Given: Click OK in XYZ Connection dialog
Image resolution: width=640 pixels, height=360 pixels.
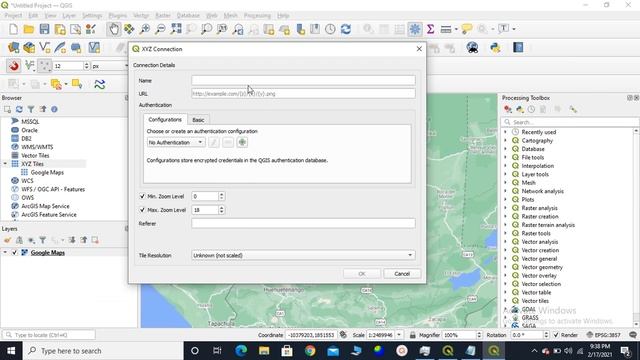Looking at the screenshot, I should (x=362, y=273).
